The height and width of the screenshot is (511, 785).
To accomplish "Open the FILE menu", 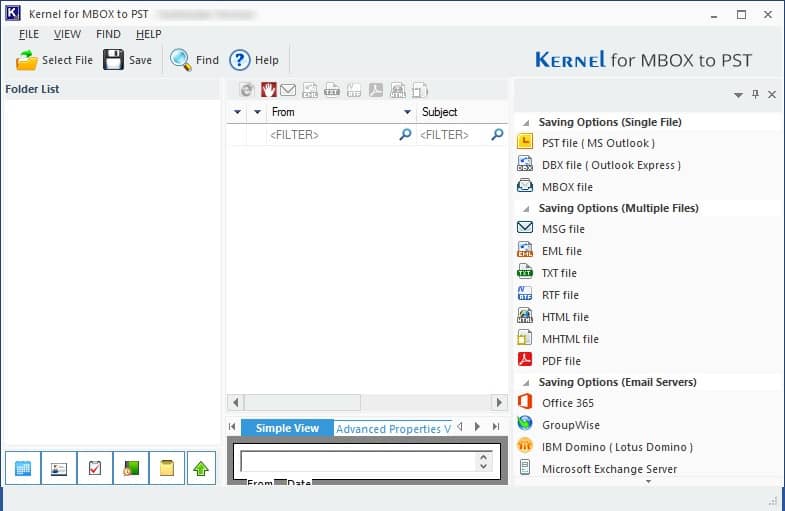I will (x=29, y=34).
